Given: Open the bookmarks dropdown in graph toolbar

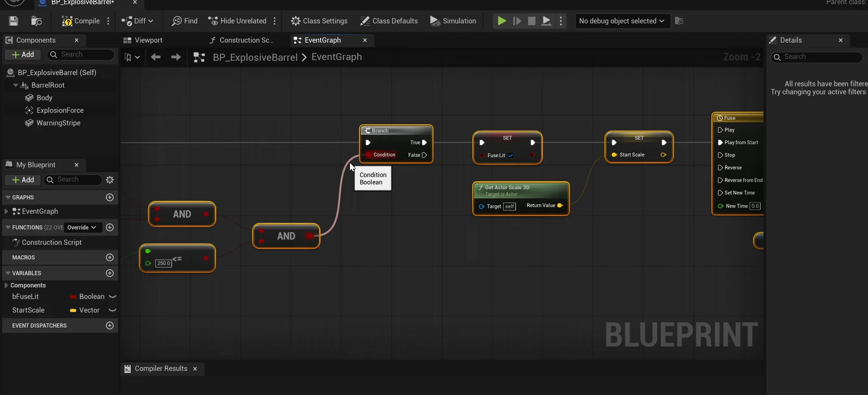Looking at the screenshot, I should pos(132,57).
